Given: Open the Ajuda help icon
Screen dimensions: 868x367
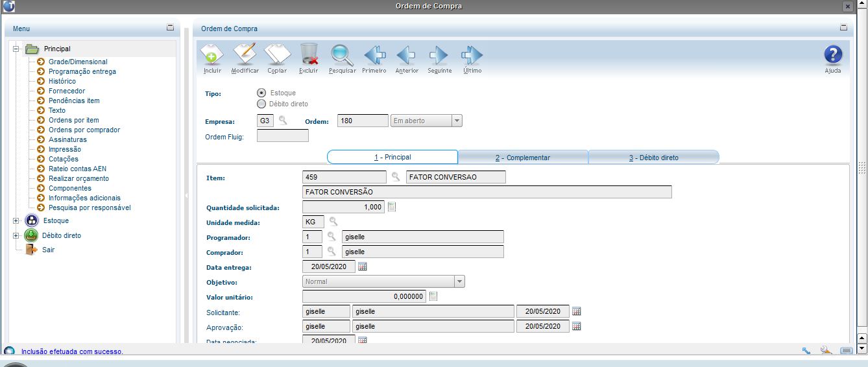Looking at the screenshot, I should point(833,54).
